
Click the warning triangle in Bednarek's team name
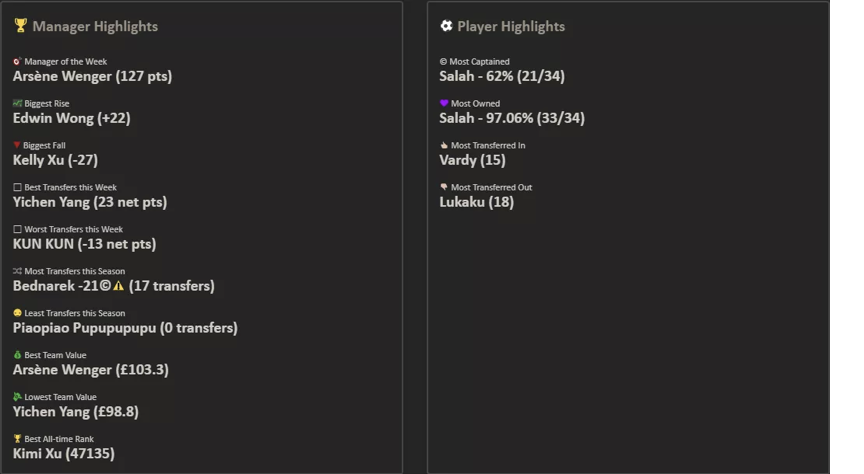[x=118, y=286]
